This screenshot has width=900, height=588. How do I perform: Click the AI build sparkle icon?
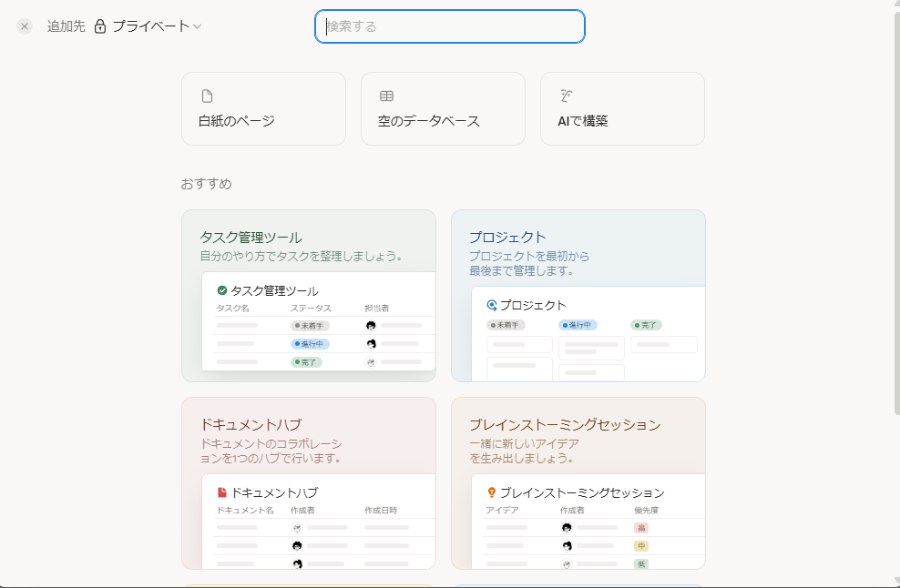[566, 96]
